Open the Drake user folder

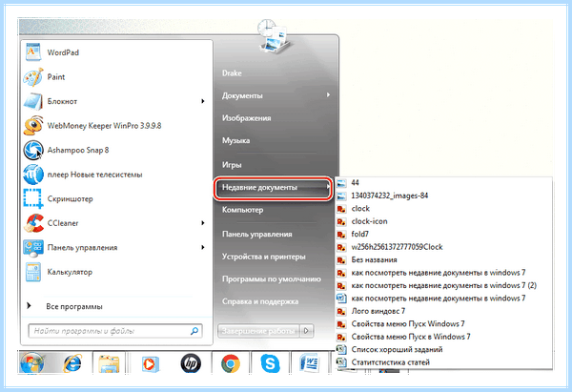232,73
